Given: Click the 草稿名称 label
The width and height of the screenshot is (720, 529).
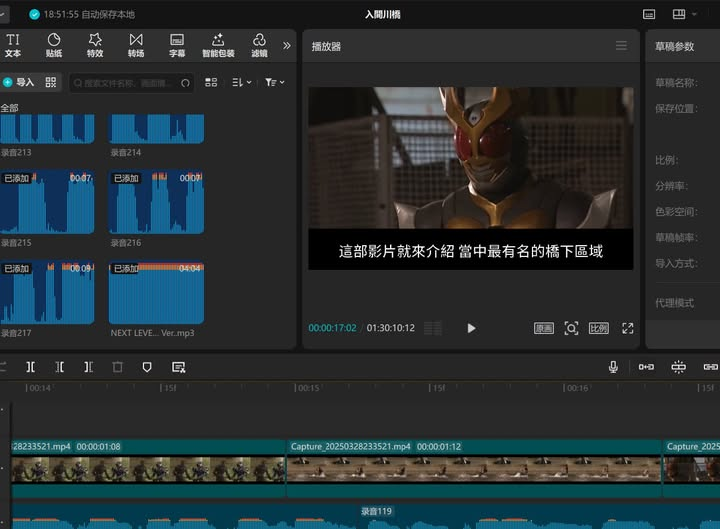Looking at the screenshot, I should tap(676, 83).
